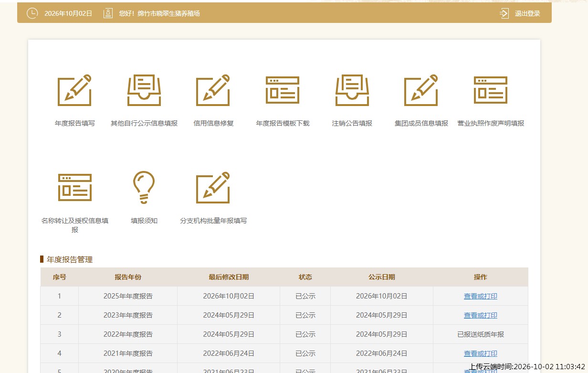Screen dimensions: 588x373
Task: Click the 年度报告模板下载 label
Action: [283, 123]
